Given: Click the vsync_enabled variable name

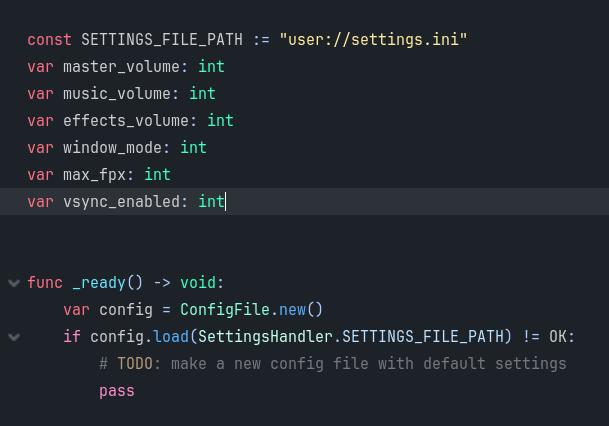Looking at the screenshot, I should 121,202.
